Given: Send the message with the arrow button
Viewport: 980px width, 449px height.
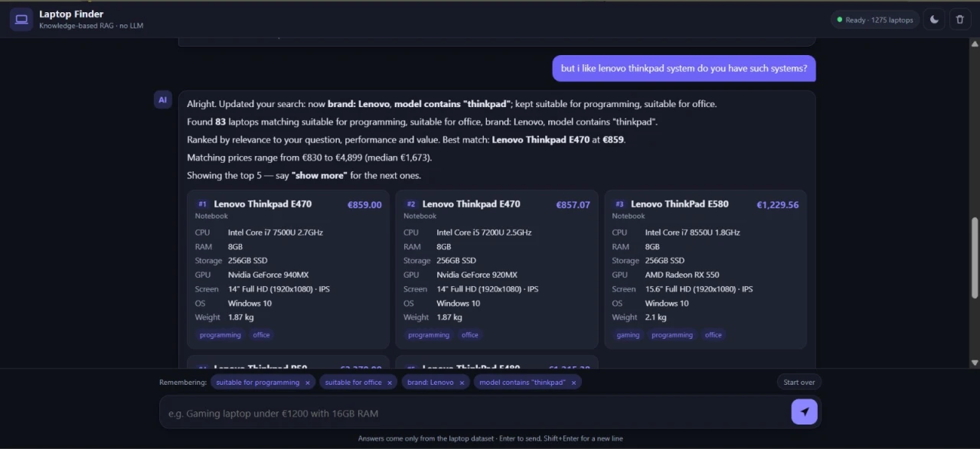Looking at the screenshot, I should [x=804, y=412].
